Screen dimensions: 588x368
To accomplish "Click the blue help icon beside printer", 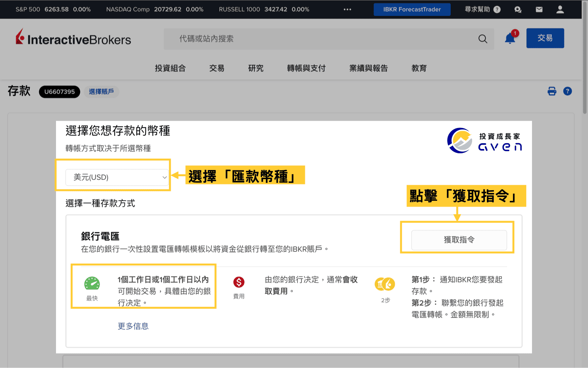I will (x=567, y=91).
